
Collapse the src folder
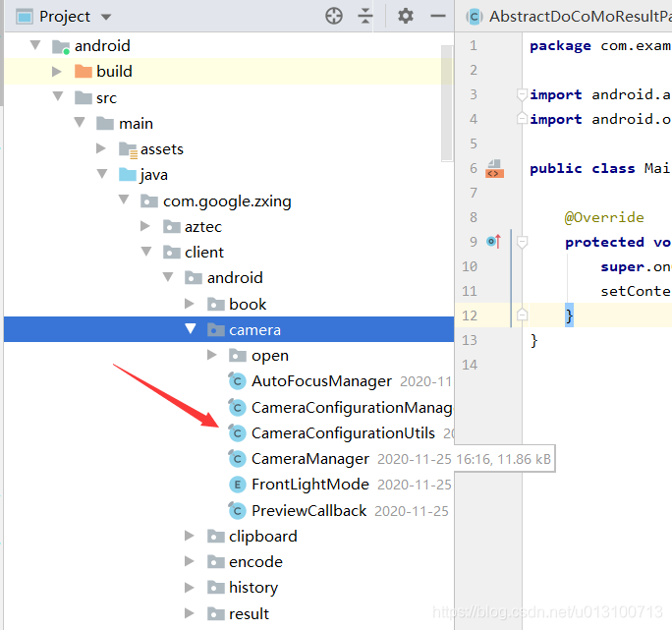(58, 96)
